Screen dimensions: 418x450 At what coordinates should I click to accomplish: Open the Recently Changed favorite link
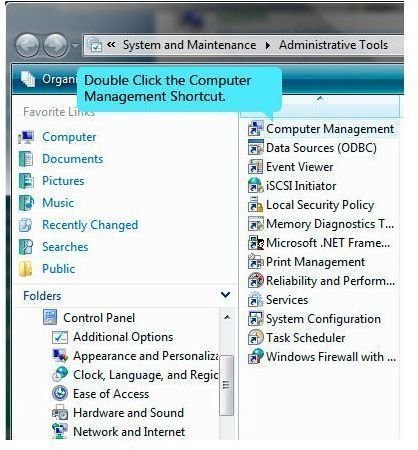point(90,225)
